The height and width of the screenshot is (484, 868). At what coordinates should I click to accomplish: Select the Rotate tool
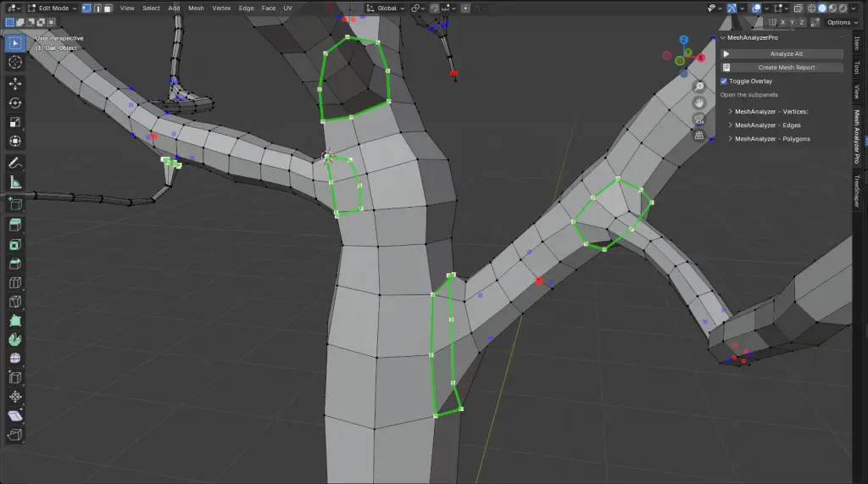pos(15,103)
